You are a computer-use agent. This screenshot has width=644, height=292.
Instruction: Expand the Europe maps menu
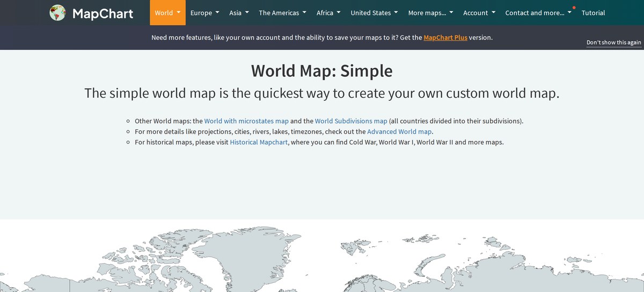coord(204,13)
